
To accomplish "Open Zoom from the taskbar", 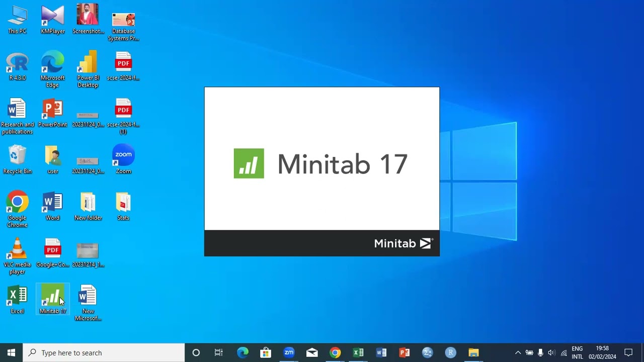I will click(x=289, y=352).
